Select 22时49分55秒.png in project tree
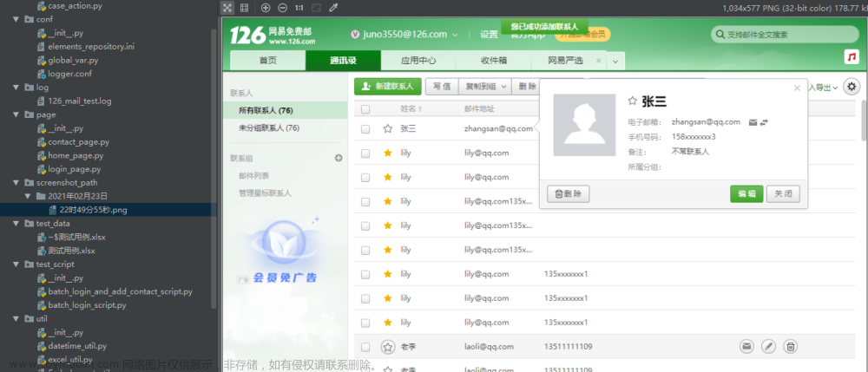Screen dimensions: 868x372 click(x=92, y=210)
